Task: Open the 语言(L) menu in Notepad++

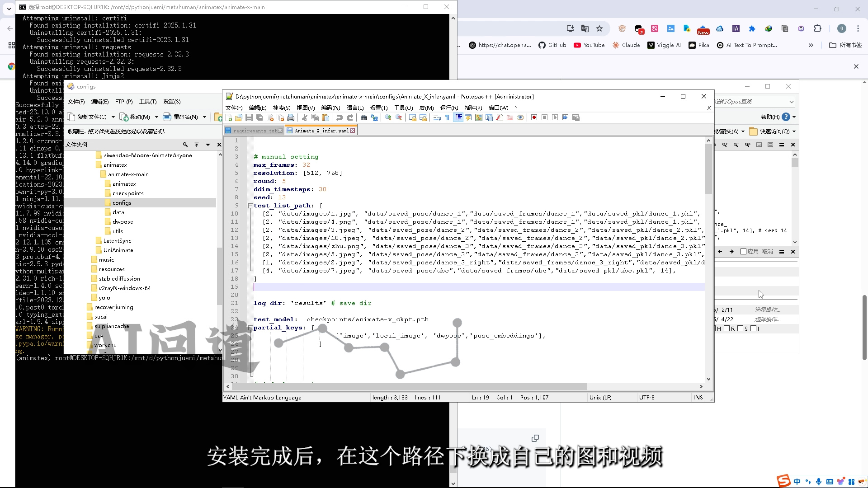Action: pos(355,108)
